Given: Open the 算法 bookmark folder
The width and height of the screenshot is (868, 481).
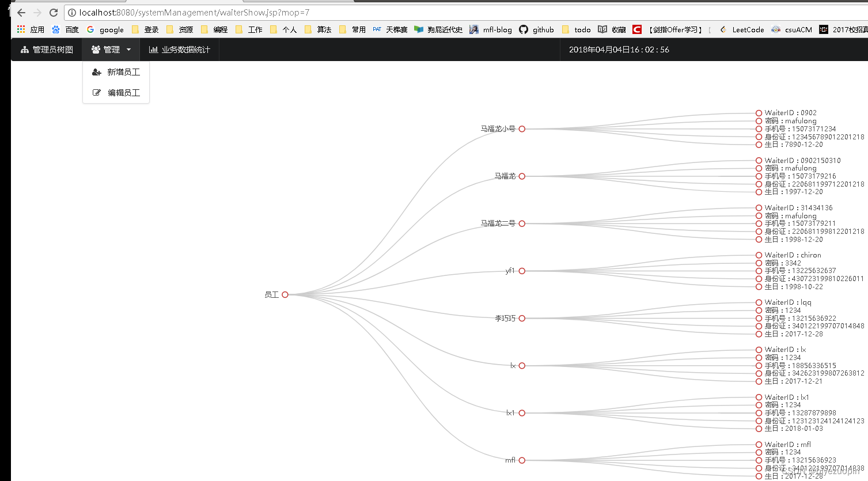Looking at the screenshot, I should (x=318, y=29).
